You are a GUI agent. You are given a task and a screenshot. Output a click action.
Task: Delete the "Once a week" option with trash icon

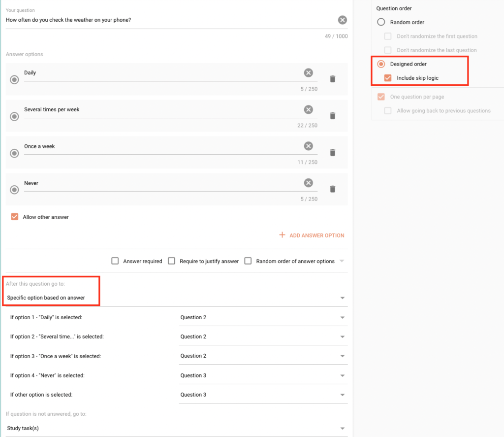pyautogui.click(x=333, y=153)
